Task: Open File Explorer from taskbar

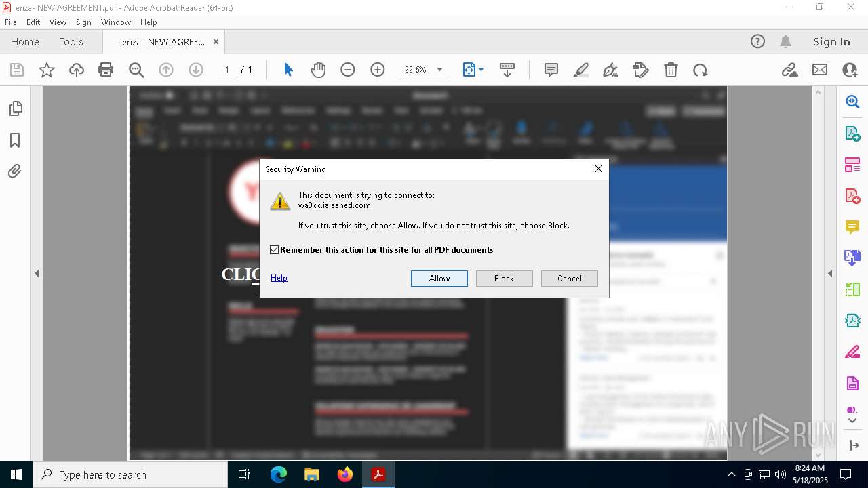Action: coord(312,474)
